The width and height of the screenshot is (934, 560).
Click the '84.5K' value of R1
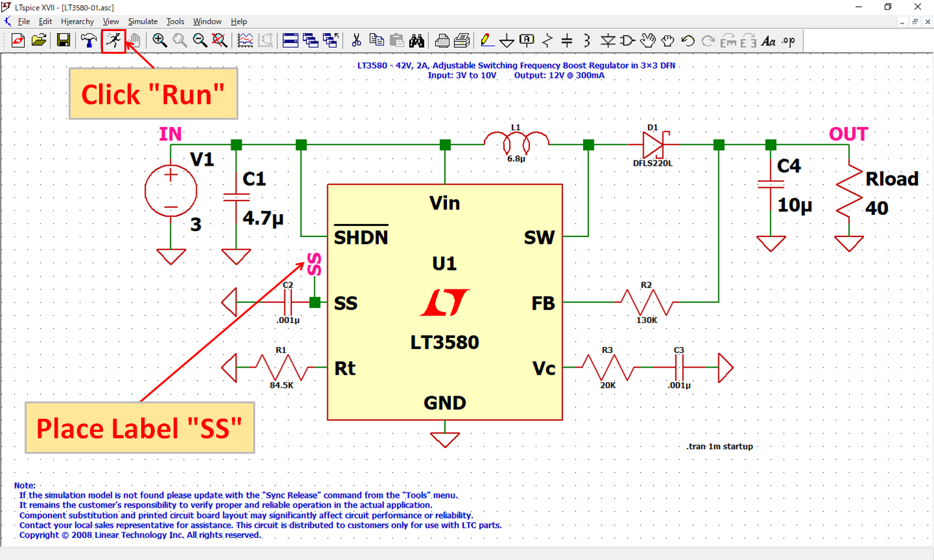(x=282, y=385)
